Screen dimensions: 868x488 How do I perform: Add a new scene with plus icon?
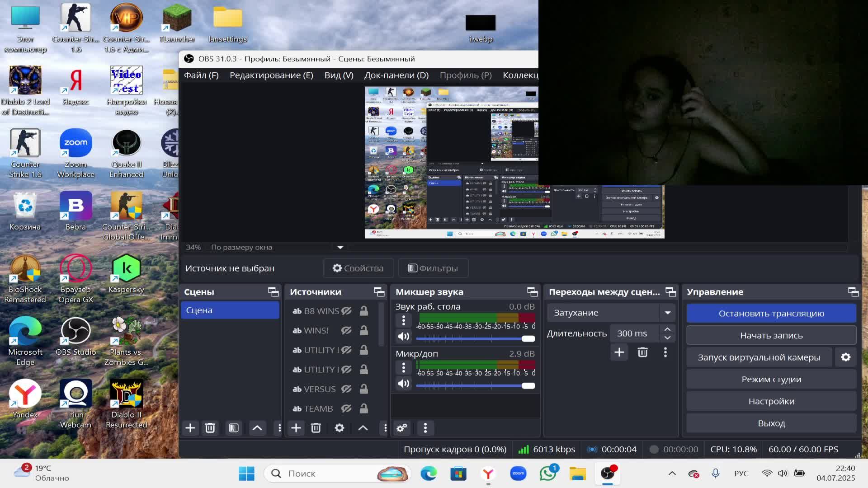coord(190,428)
